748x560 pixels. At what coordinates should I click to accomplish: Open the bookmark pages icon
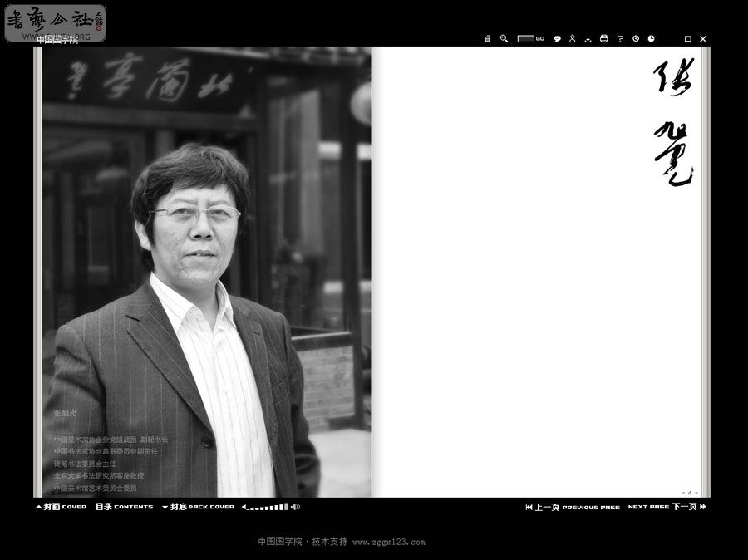[487, 39]
